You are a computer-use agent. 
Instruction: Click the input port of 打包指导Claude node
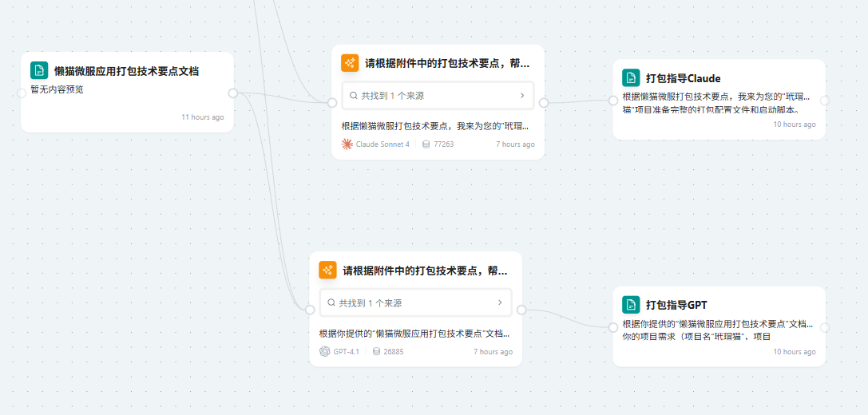[612, 101]
